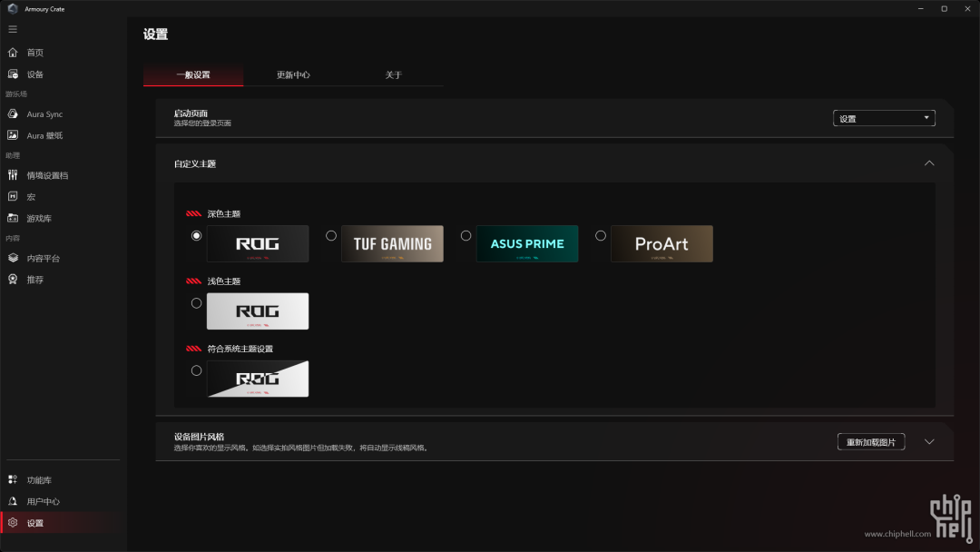Minimize the Armoury Crate window
980x552 pixels.
921,9
